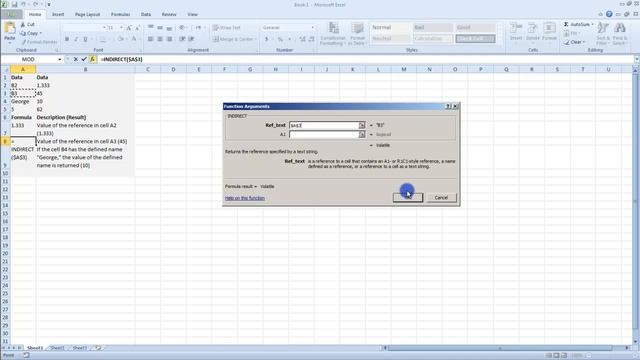
Task: Switch to the Page Layout tab
Action: [x=87, y=14]
